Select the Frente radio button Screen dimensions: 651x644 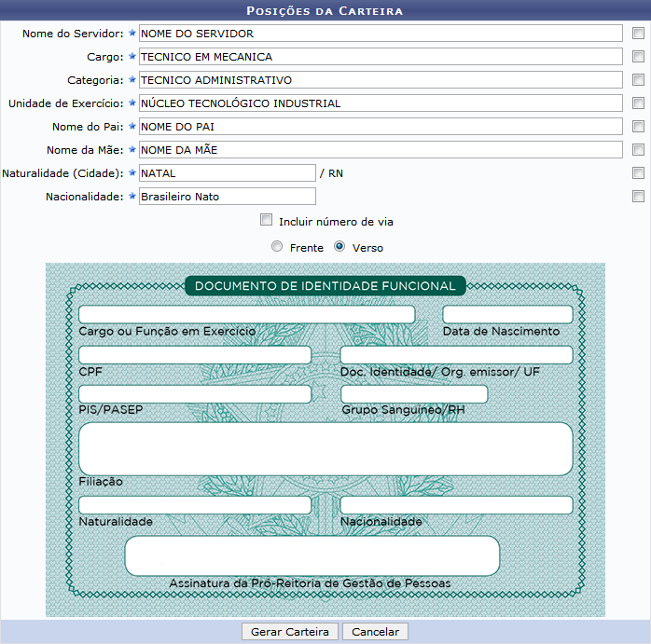click(276, 247)
